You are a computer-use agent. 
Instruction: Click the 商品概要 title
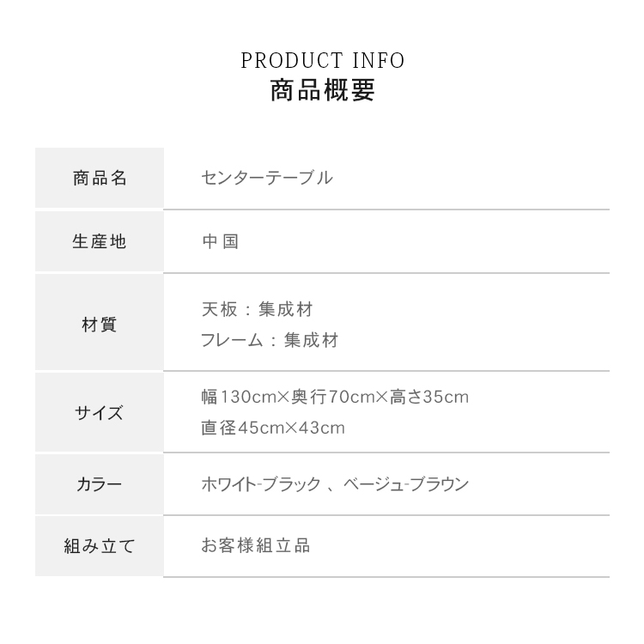(322, 90)
